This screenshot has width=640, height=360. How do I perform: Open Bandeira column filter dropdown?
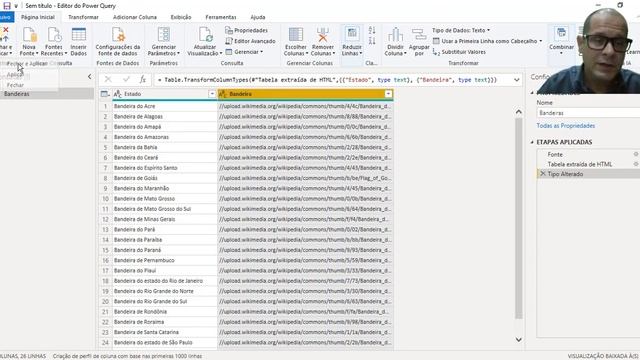388,94
